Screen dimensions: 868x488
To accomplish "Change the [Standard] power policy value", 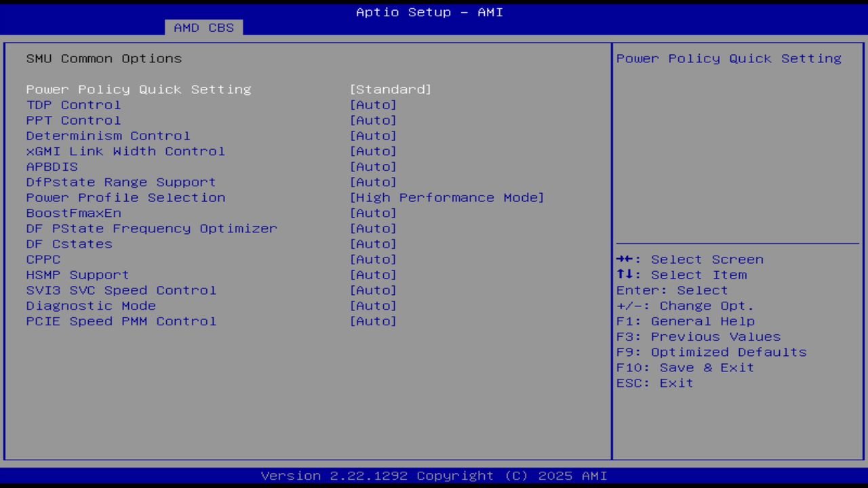I will pyautogui.click(x=390, y=89).
